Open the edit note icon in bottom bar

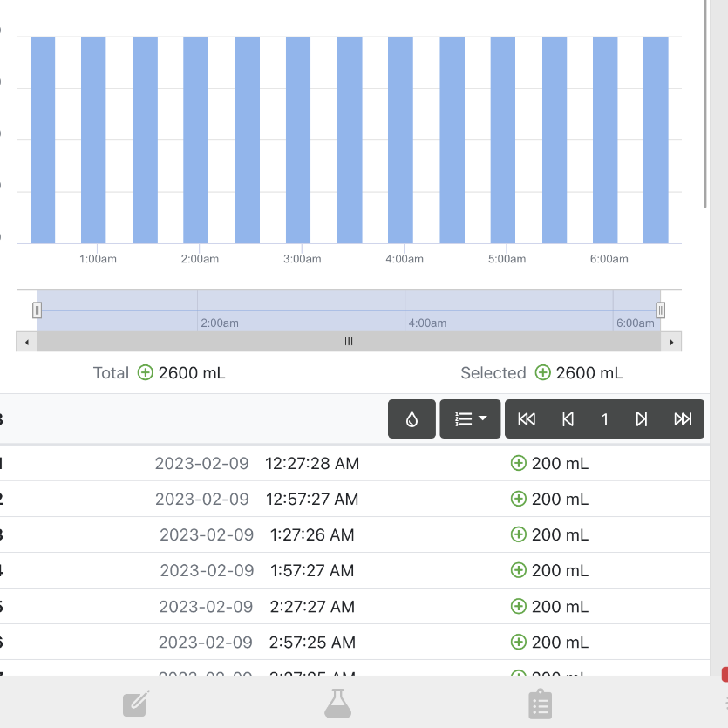(136, 704)
